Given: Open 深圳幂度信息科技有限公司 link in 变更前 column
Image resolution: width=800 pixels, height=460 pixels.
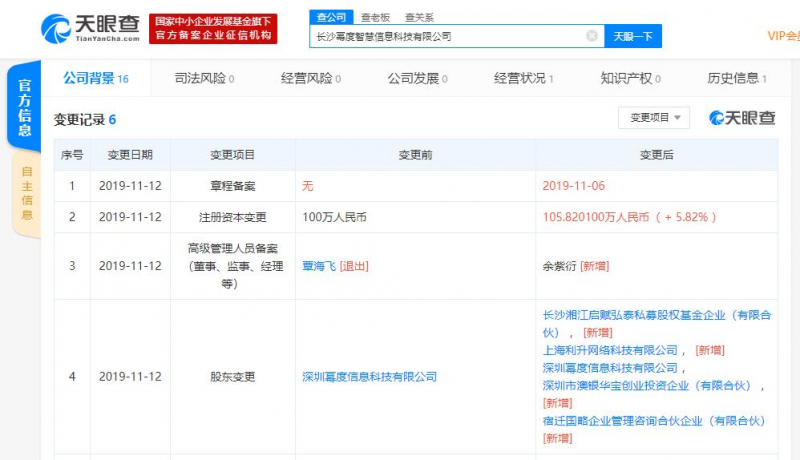Looking at the screenshot, I should point(369,377).
